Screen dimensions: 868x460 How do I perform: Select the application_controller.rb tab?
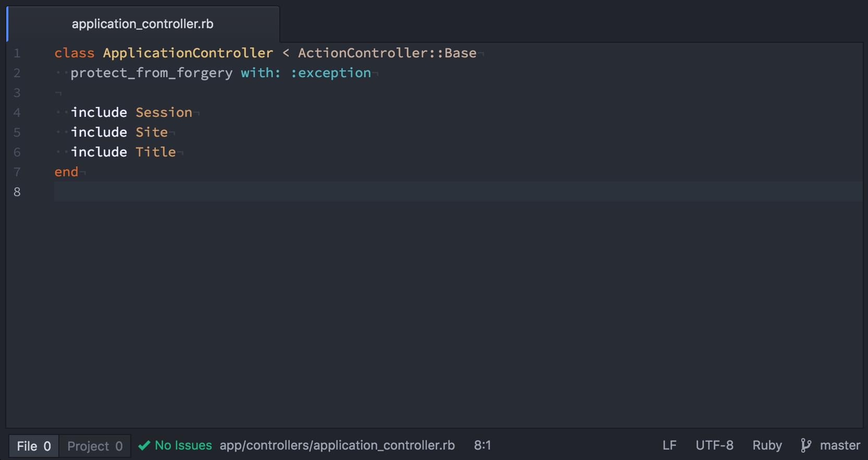(x=142, y=24)
